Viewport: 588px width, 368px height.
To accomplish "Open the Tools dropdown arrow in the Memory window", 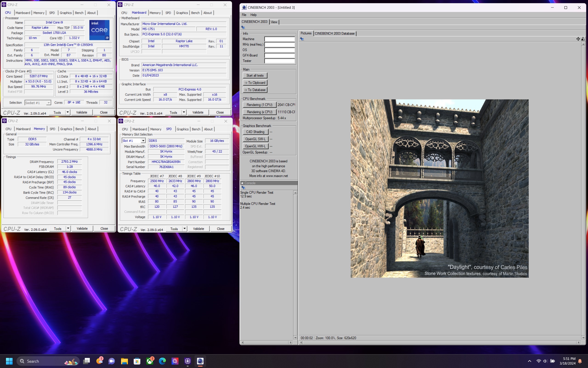I will [x=68, y=228].
